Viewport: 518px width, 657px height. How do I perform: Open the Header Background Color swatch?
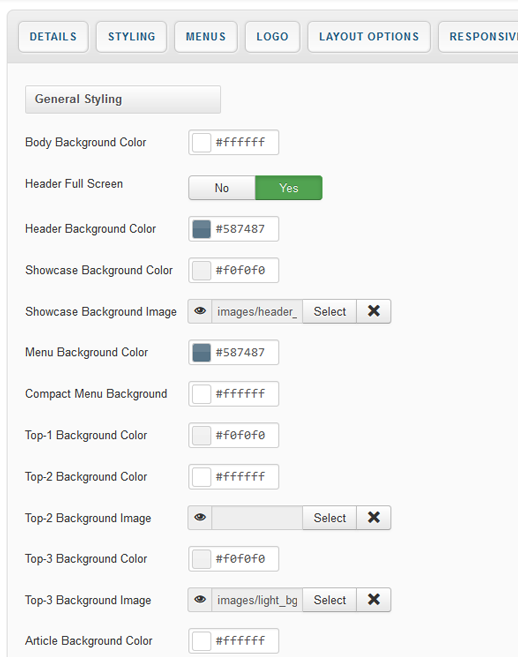(x=202, y=229)
